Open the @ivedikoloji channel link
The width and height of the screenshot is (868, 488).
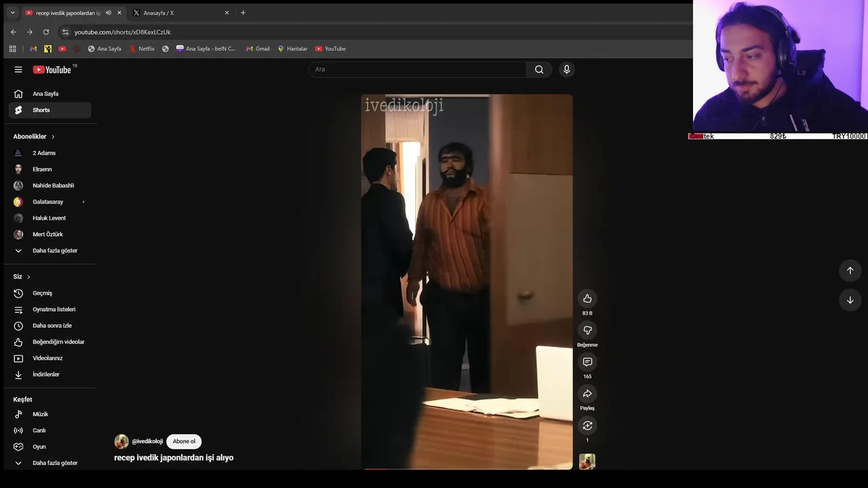click(x=147, y=441)
